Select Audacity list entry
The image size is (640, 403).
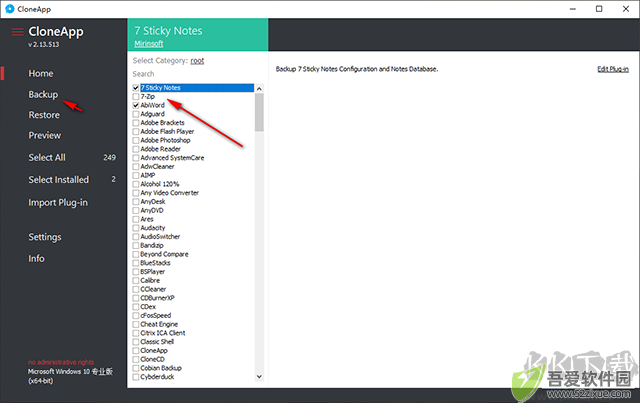pyautogui.click(x=153, y=228)
